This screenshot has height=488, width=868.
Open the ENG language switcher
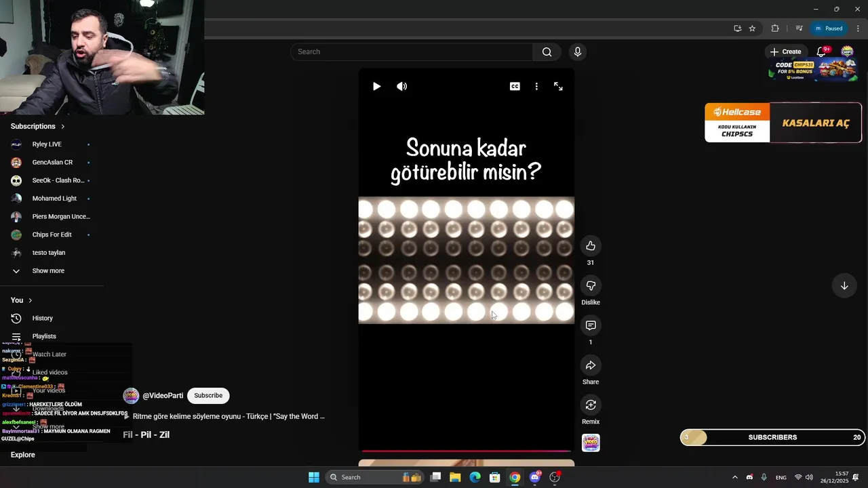[781, 477]
